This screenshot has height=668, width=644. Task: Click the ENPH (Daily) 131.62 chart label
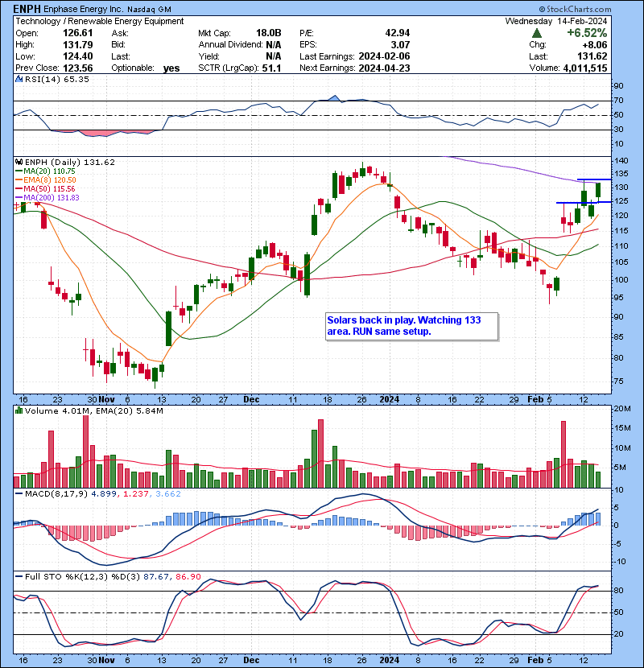(70, 162)
